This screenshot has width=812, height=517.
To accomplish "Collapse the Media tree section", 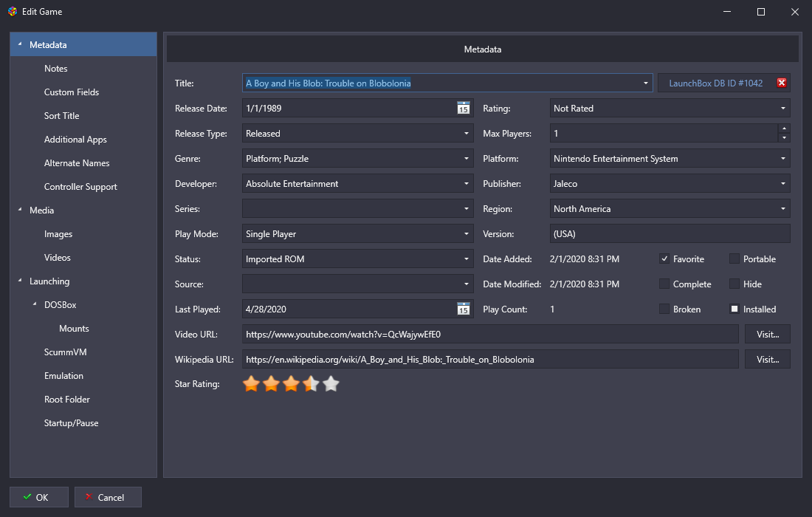I will [20, 210].
